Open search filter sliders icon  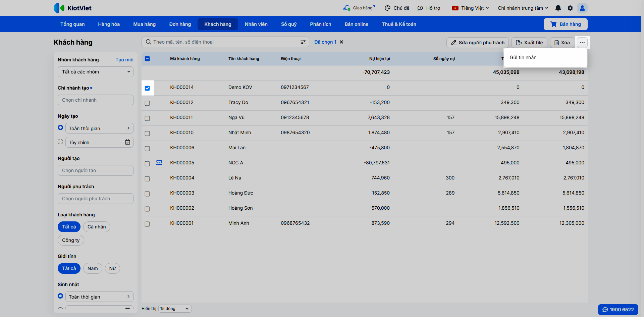303,42
